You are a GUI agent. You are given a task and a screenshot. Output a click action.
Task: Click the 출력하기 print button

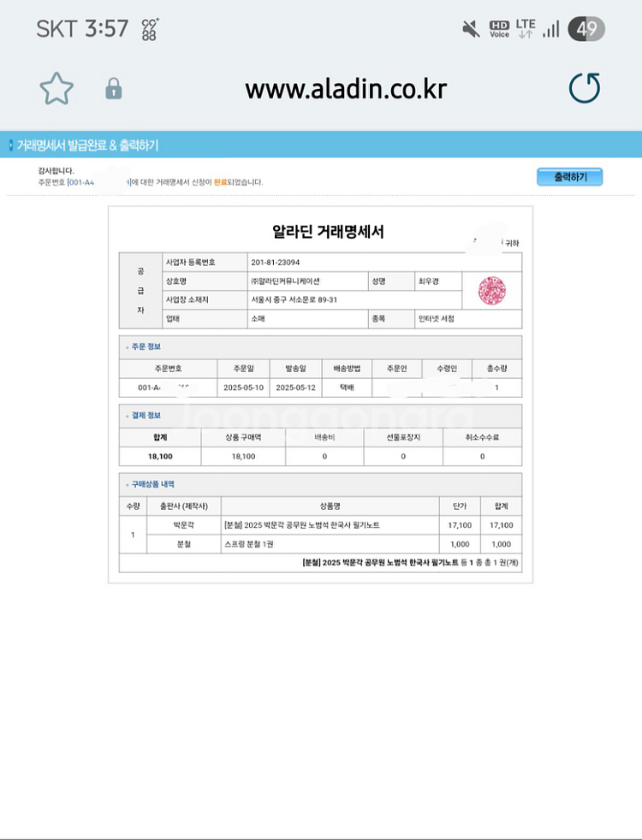pos(569,177)
